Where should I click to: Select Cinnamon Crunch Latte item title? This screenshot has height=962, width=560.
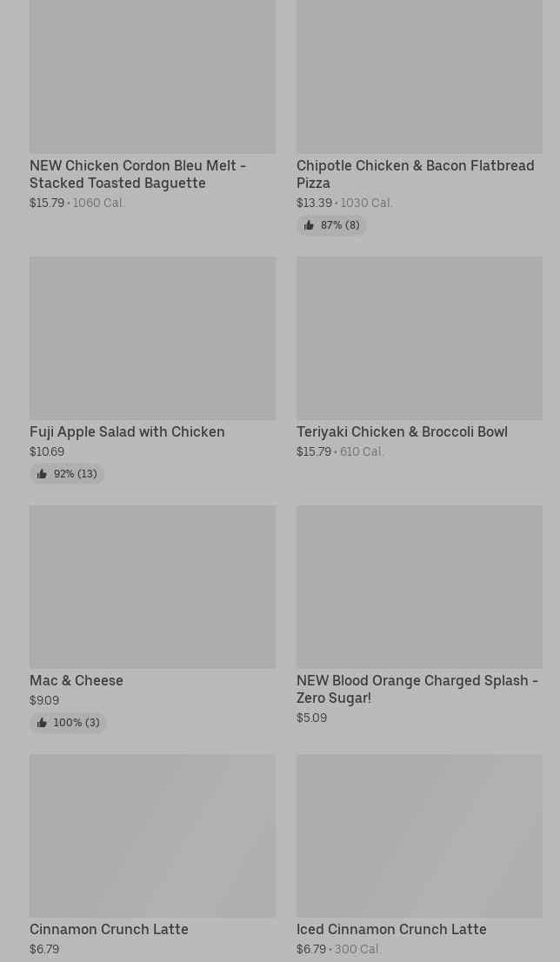(109, 930)
